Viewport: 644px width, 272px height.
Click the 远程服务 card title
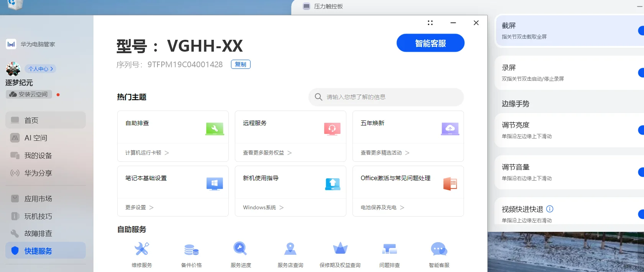click(255, 123)
